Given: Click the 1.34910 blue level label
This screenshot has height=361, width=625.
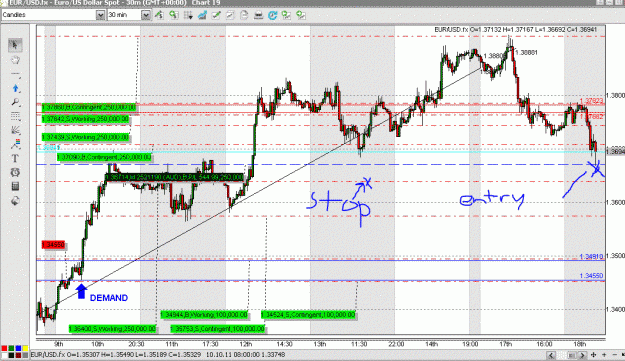Looking at the screenshot, I should point(591,257).
